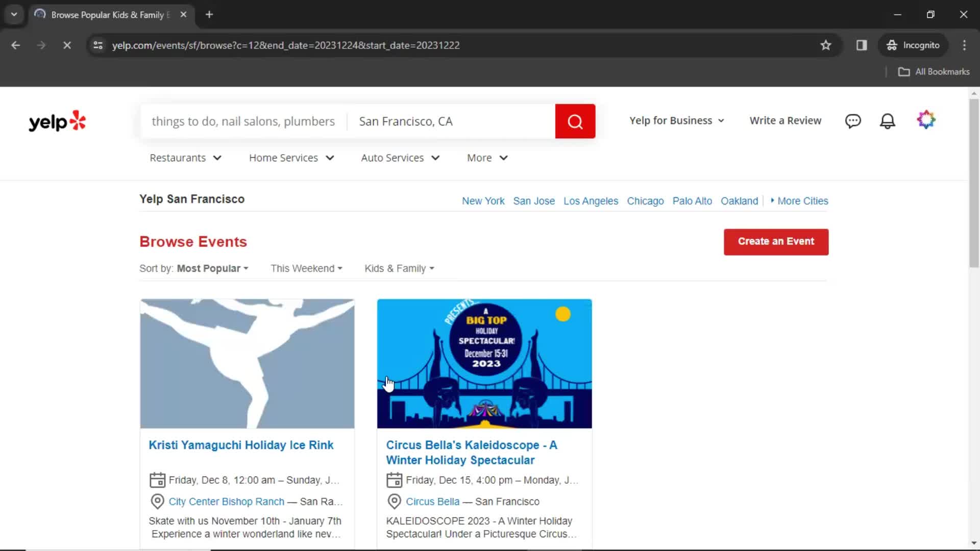Expand the Auto Services menu
Viewport: 980px width, 551px height.
pyautogui.click(x=400, y=158)
